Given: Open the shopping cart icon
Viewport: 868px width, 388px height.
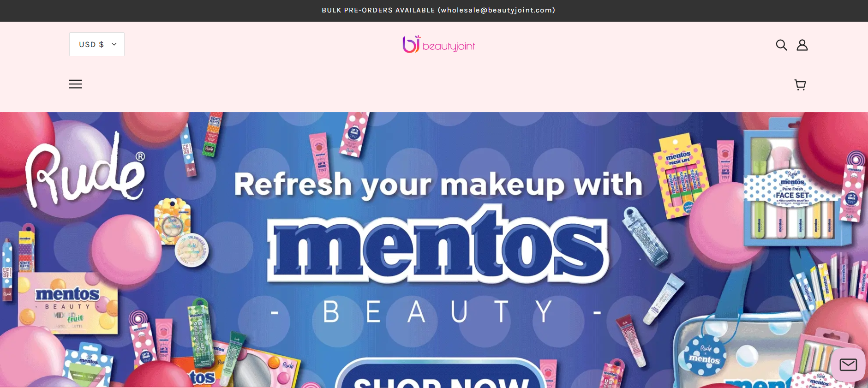Looking at the screenshot, I should [x=800, y=84].
